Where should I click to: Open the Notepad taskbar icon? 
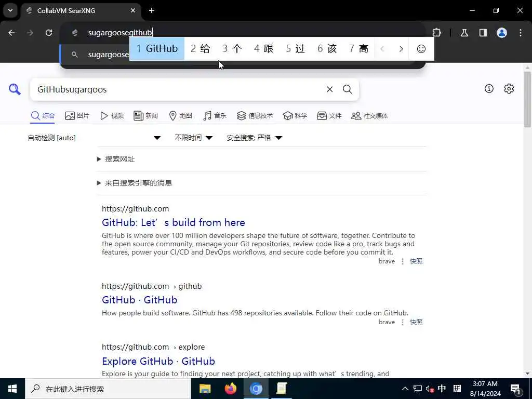pyautogui.click(x=282, y=389)
